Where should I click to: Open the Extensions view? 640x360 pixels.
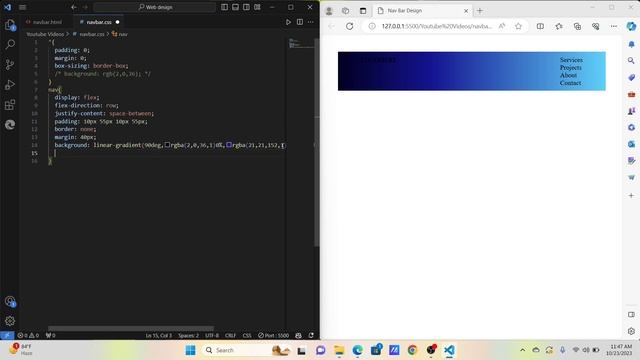point(10,104)
